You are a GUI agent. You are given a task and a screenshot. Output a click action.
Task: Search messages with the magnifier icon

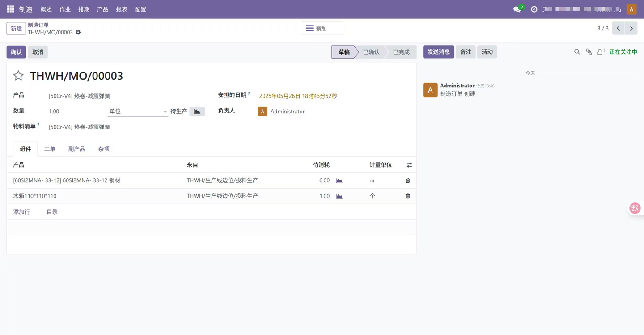click(x=577, y=52)
